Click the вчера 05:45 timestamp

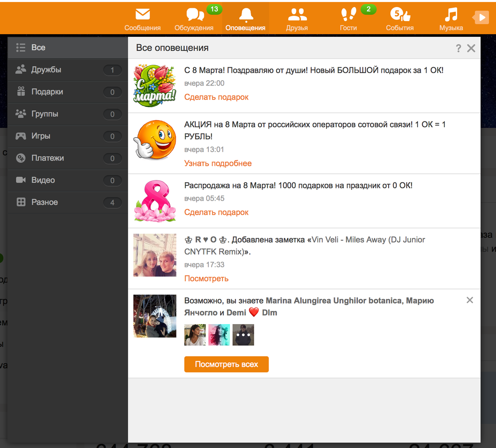point(204,199)
